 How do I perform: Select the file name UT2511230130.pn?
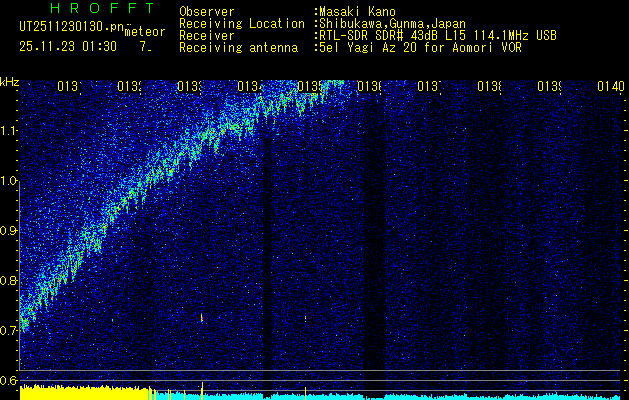coord(71,27)
